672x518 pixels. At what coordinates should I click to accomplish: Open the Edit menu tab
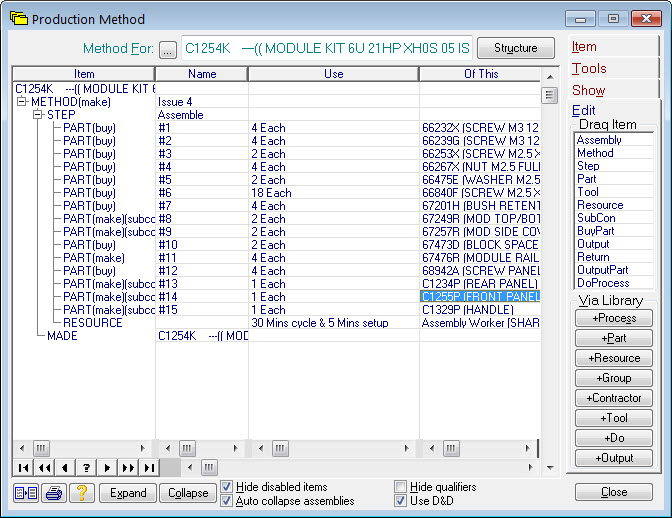(583, 111)
